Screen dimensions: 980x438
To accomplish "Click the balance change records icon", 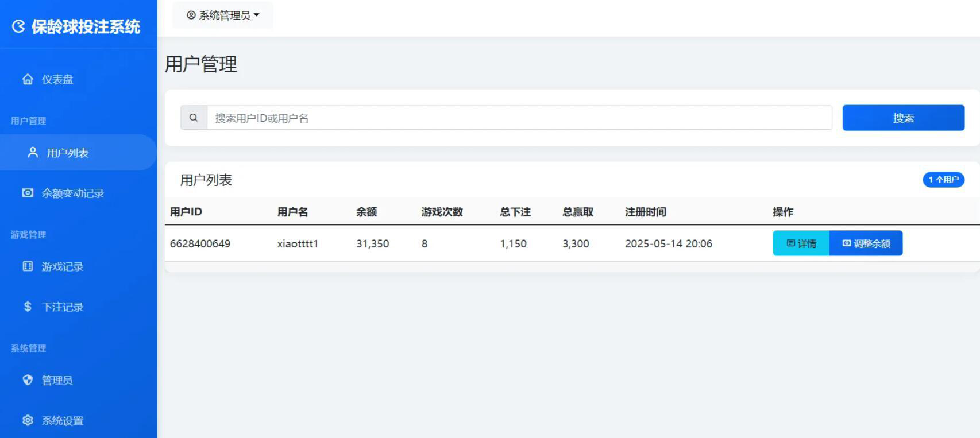I will tap(28, 193).
